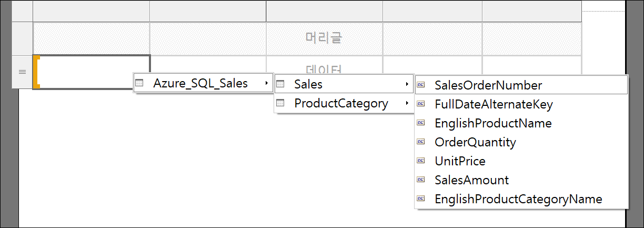Click the field icon beside SalesOrderNumber

click(x=421, y=85)
